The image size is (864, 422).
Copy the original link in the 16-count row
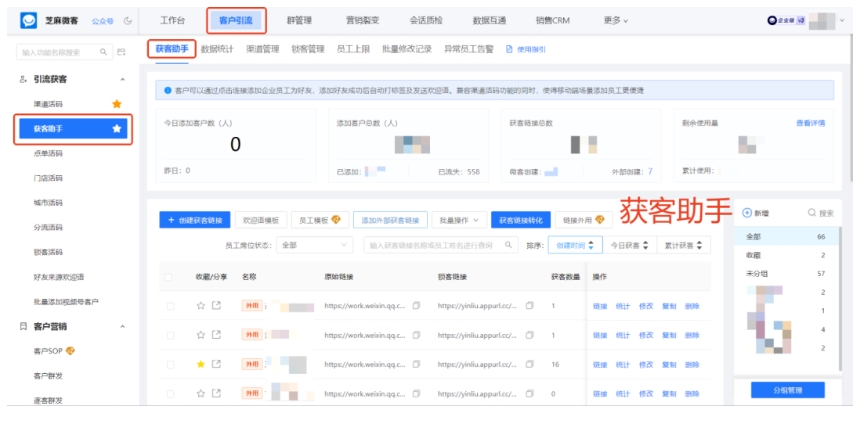click(x=417, y=364)
